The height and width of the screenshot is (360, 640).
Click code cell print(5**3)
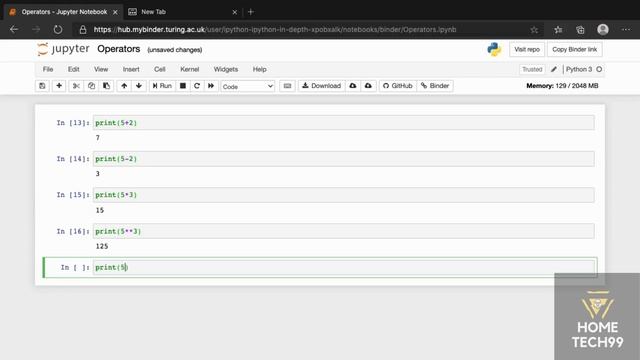click(344, 231)
